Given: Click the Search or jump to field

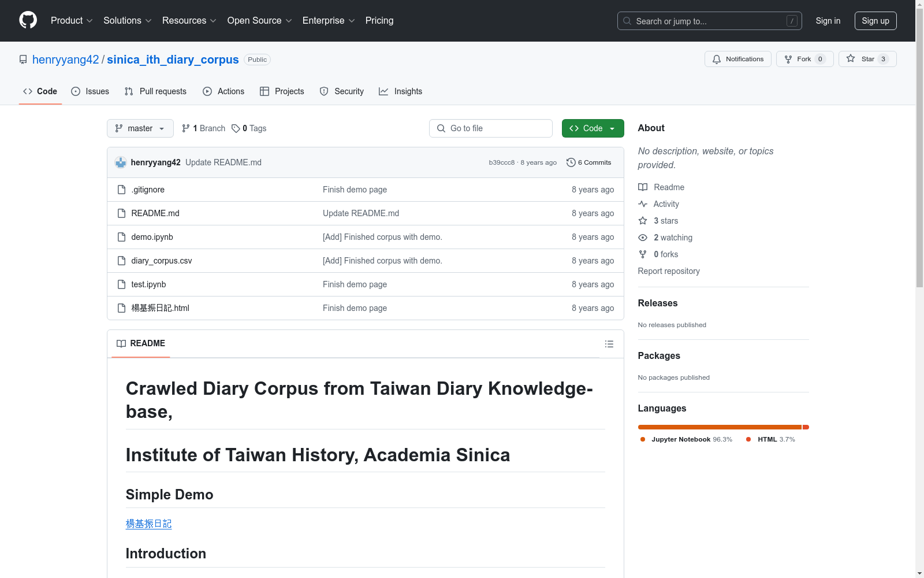Looking at the screenshot, I should (710, 21).
